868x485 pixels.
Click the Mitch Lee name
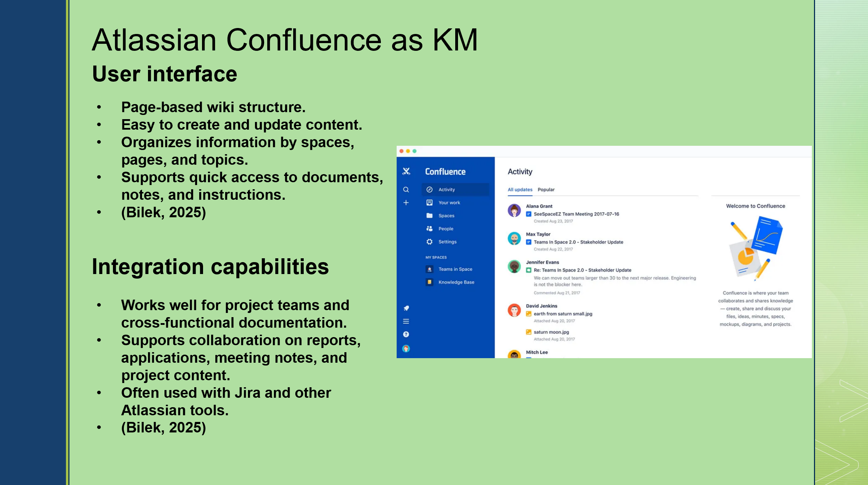tap(537, 352)
